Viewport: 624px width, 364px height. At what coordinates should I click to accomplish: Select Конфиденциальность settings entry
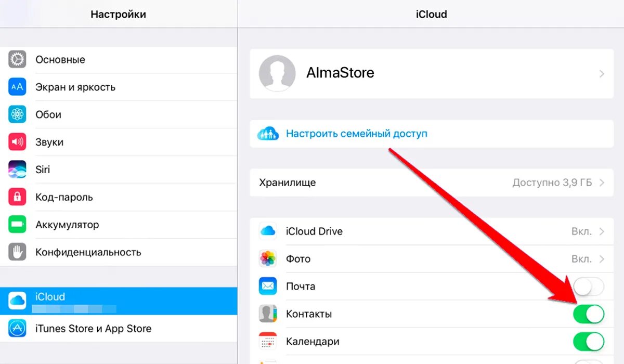point(119,252)
